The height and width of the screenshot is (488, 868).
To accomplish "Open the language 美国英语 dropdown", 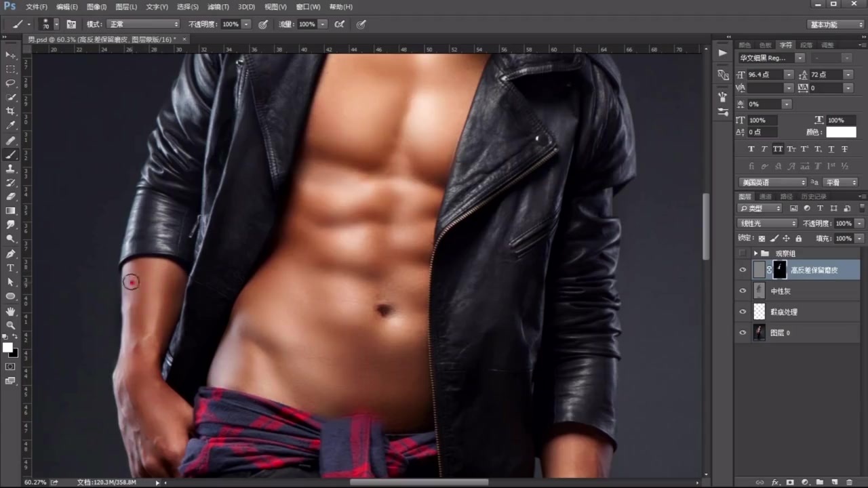I will pyautogui.click(x=772, y=182).
